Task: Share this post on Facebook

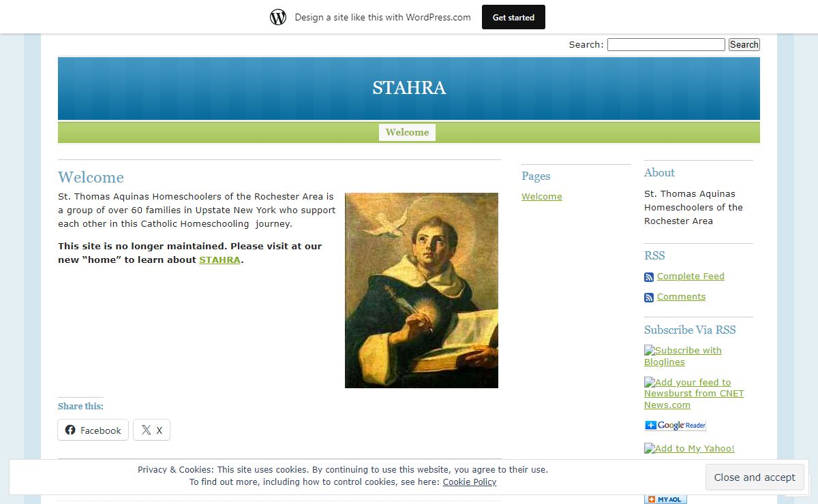Action: 93,430
